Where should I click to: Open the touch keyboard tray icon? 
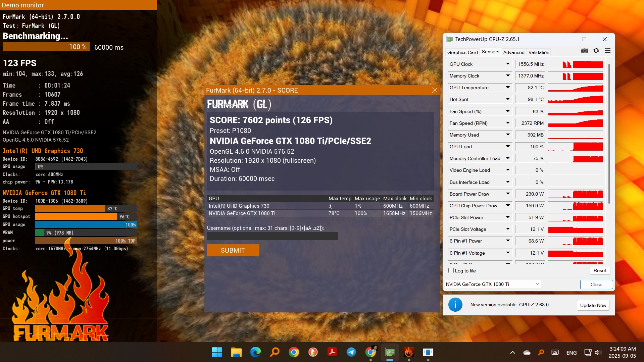pos(555,353)
